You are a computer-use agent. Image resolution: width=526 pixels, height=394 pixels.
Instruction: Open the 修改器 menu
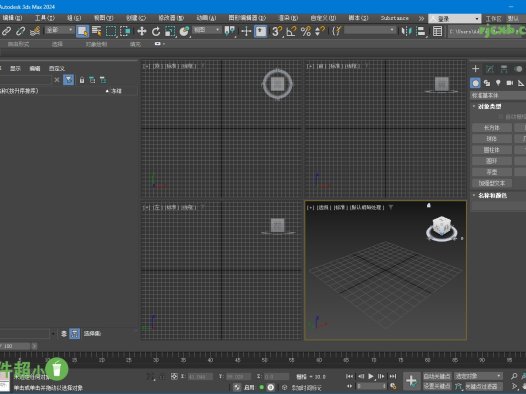[x=171, y=18]
